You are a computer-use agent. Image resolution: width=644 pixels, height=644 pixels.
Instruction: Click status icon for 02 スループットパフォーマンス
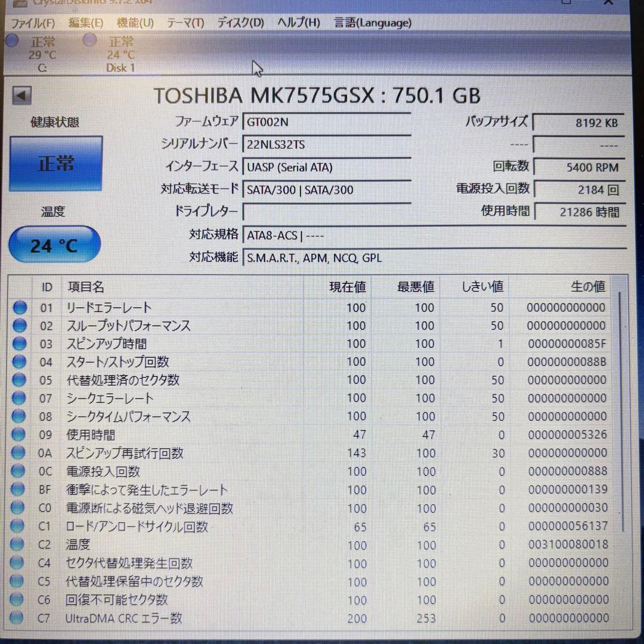click(20, 326)
